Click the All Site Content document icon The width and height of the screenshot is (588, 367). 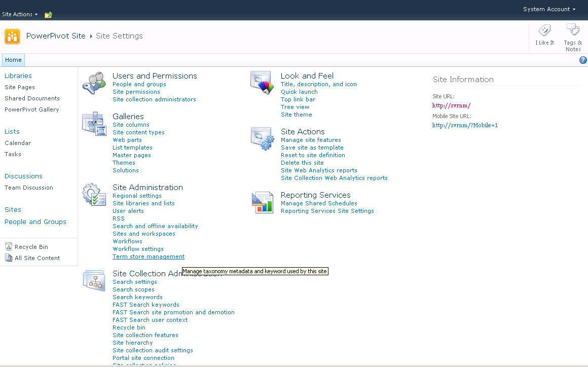tap(9, 258)
